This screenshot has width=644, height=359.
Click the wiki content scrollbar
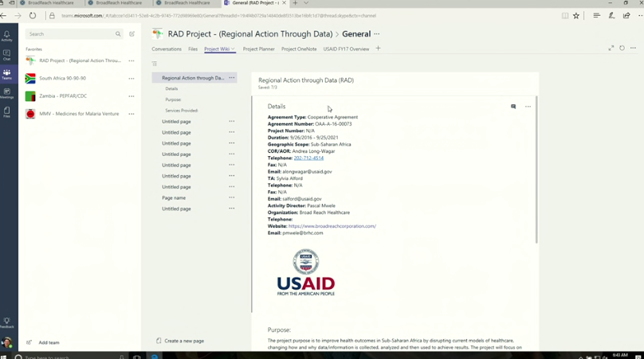point(536,169)
